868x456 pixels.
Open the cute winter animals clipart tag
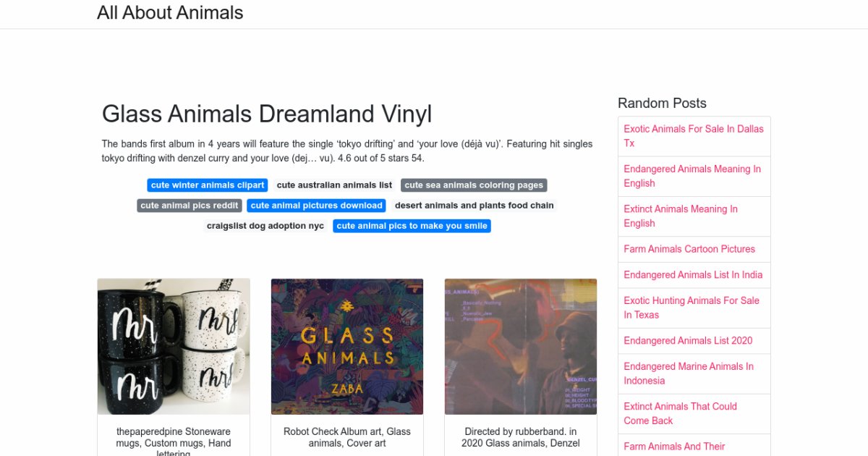click(x=208, y=185)
